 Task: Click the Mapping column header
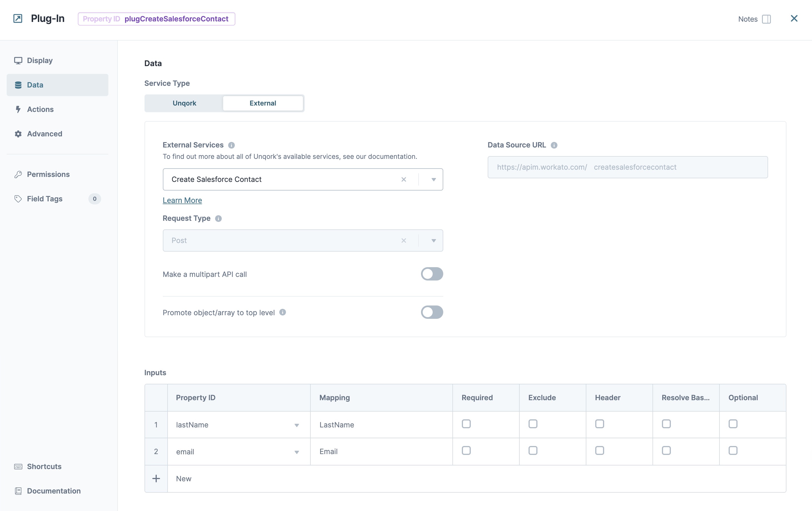(x=381, y=398)
